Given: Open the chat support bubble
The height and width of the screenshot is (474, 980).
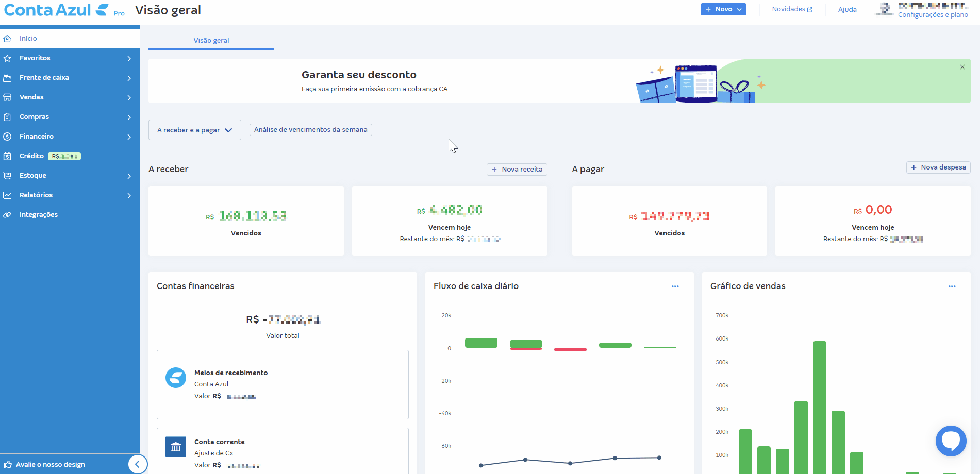Looking at the screenshot, I should [951, 441].
